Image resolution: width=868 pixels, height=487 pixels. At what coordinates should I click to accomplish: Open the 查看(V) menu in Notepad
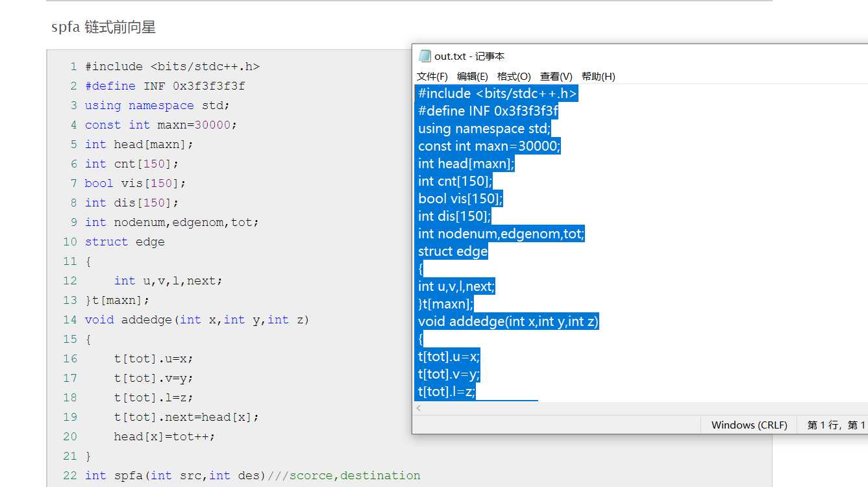click(556, 77)
